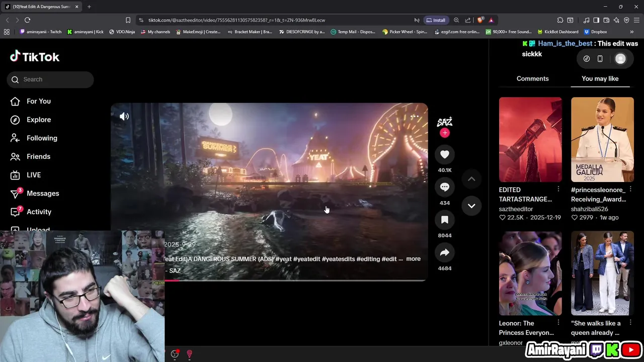Viewport: 644px width, 362px height.
Task: Open options for EDITED TARTASTRANGE video
Action: (x=558, y=190)
